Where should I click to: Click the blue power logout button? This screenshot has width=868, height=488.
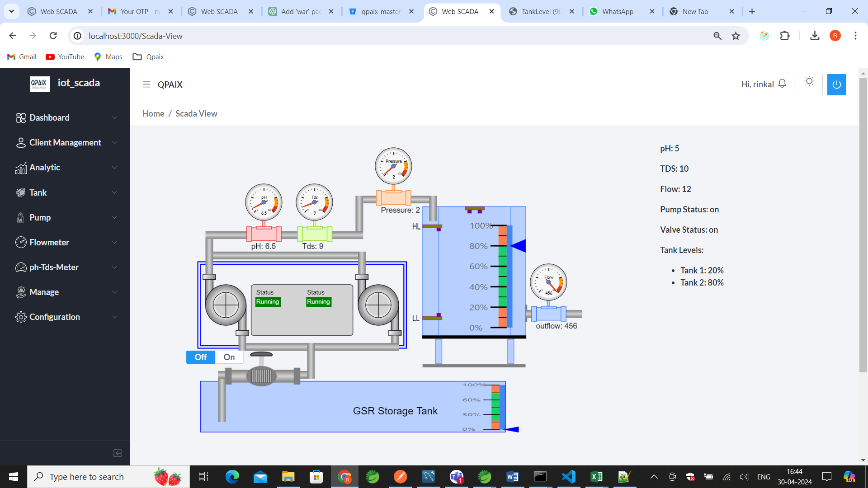[x=836, y=84]
